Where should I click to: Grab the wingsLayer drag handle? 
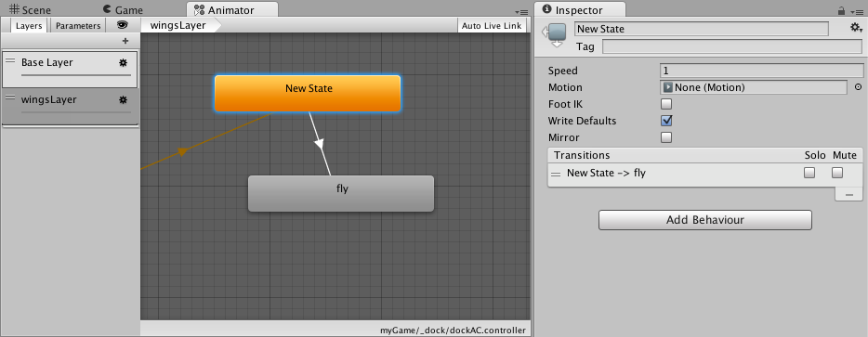[10, 98]
